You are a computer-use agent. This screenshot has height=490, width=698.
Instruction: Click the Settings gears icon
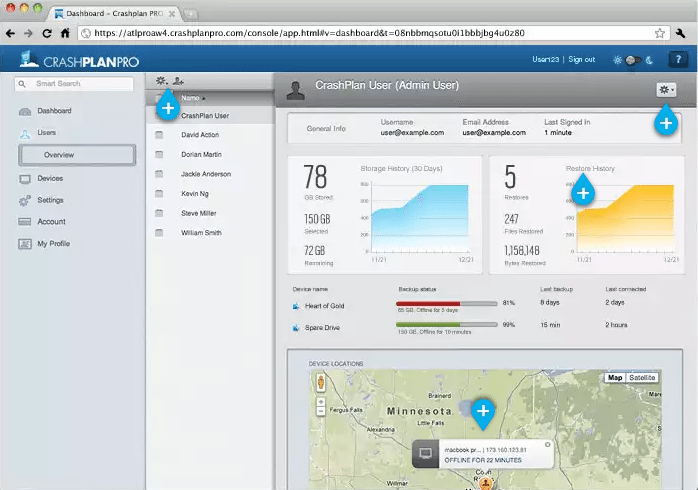pyautogui.click(x=25, y=201)
